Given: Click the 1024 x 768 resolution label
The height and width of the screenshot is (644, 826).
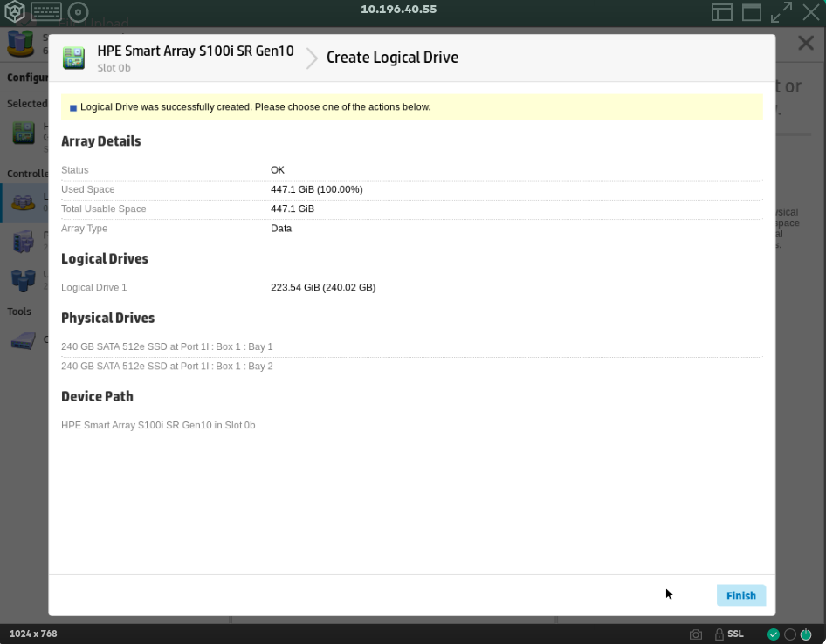Looking at the screenshot, I should (x=33, y=634).
